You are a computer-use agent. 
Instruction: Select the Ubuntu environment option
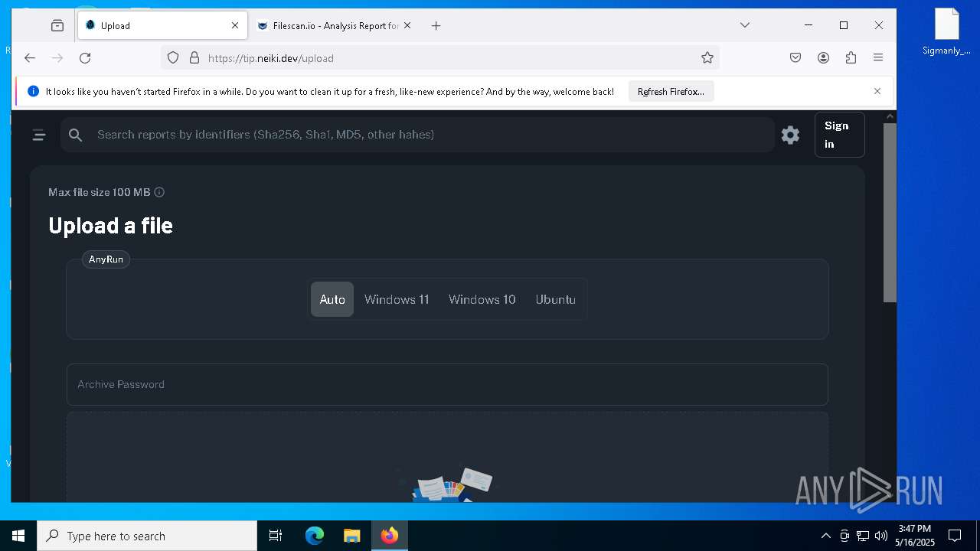556,299
